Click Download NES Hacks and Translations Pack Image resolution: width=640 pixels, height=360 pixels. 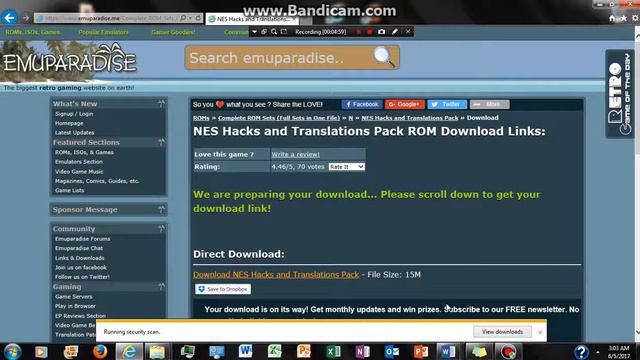(276, 275)
